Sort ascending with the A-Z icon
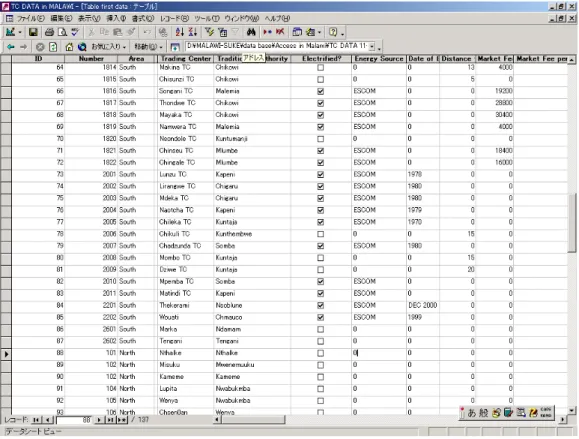579x439 pixels. point(179,32)
